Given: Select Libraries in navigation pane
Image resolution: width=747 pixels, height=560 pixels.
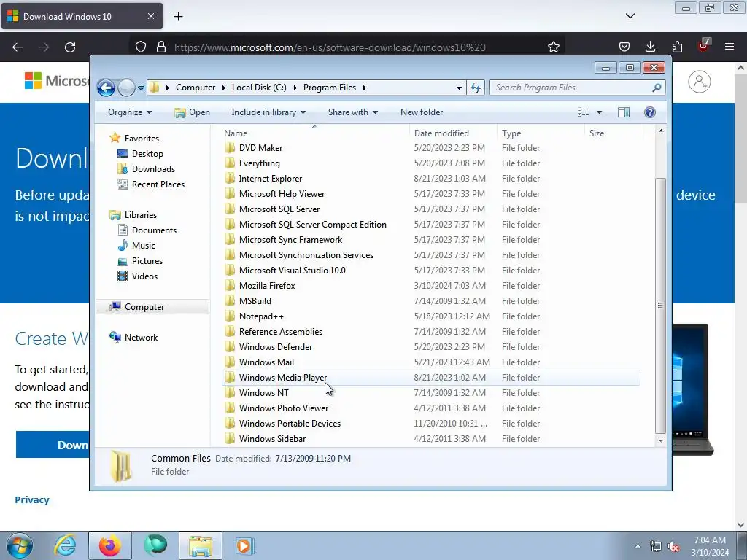Looking at the screenshot, I should [141, 215].
